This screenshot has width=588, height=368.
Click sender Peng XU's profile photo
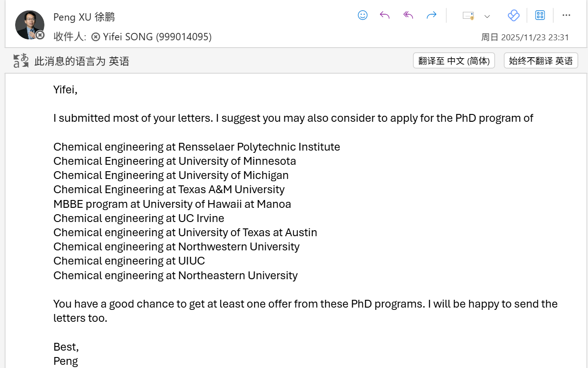click(x=29, y=24)
